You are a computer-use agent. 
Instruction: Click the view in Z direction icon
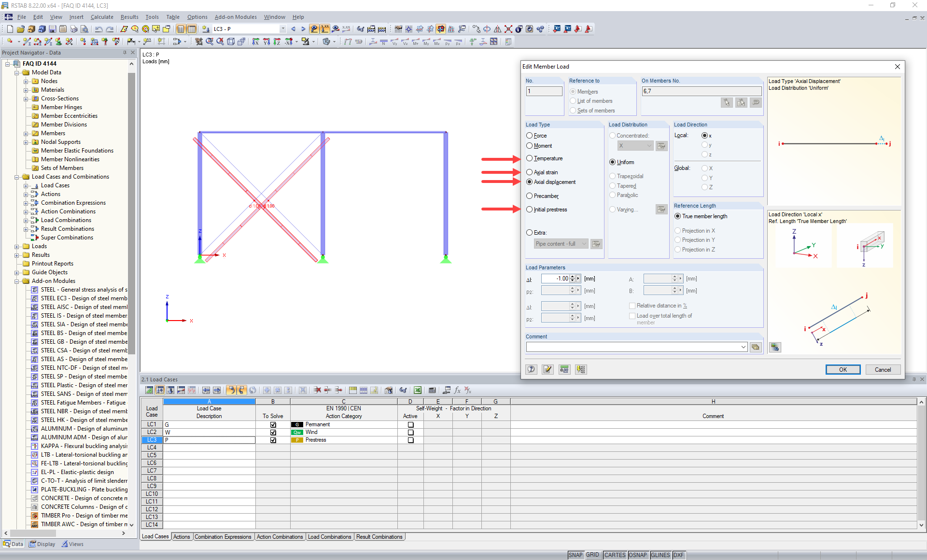point(277,42)
